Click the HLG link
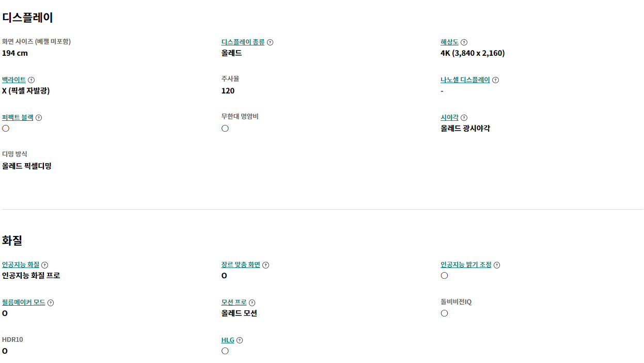The height and width of the screenshot is (363, 644). (x=228, y=340)
